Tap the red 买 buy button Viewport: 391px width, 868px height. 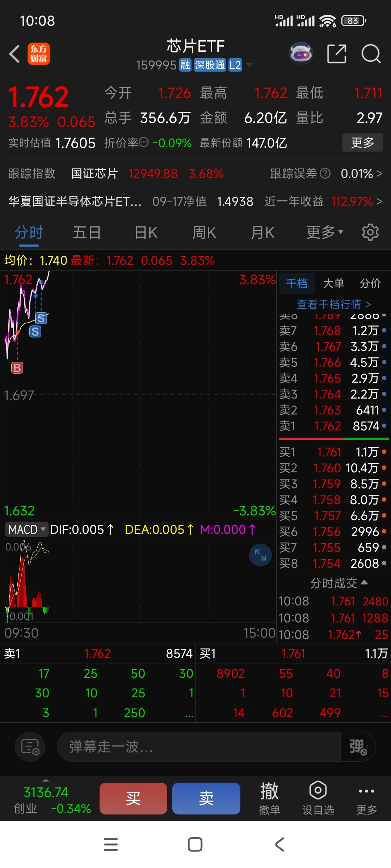pyautogui.click(x=133, y=799)
